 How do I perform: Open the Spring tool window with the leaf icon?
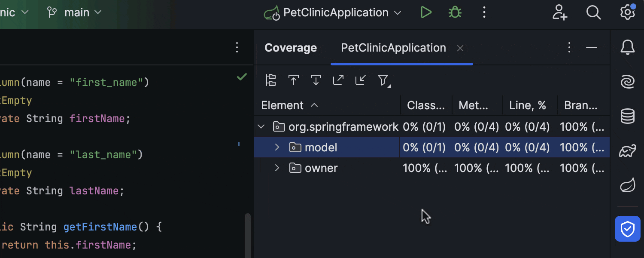click(x=628, y=184)
